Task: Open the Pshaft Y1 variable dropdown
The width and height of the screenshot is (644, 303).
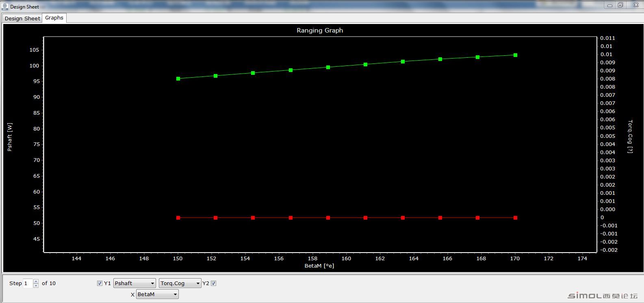Action: 135,283
